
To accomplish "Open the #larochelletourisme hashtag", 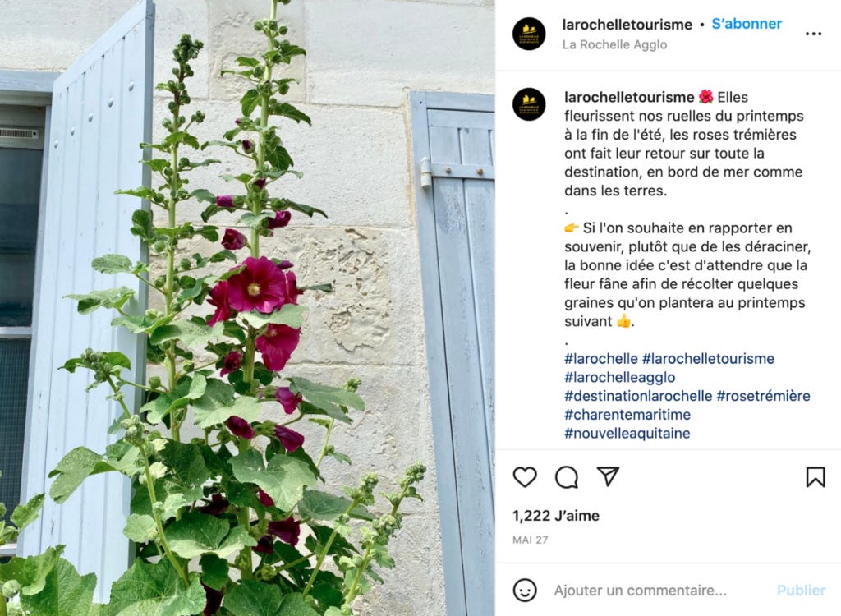I will click(708, 358).
